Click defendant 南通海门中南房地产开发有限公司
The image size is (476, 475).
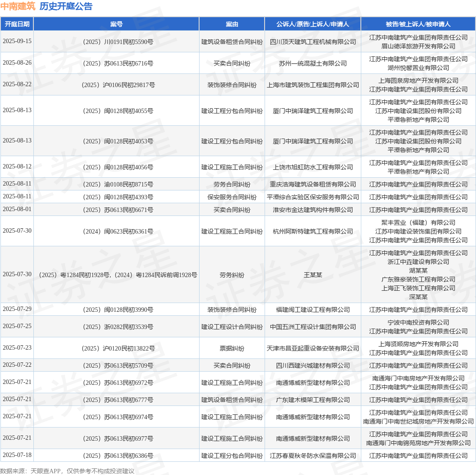[418, 378]
